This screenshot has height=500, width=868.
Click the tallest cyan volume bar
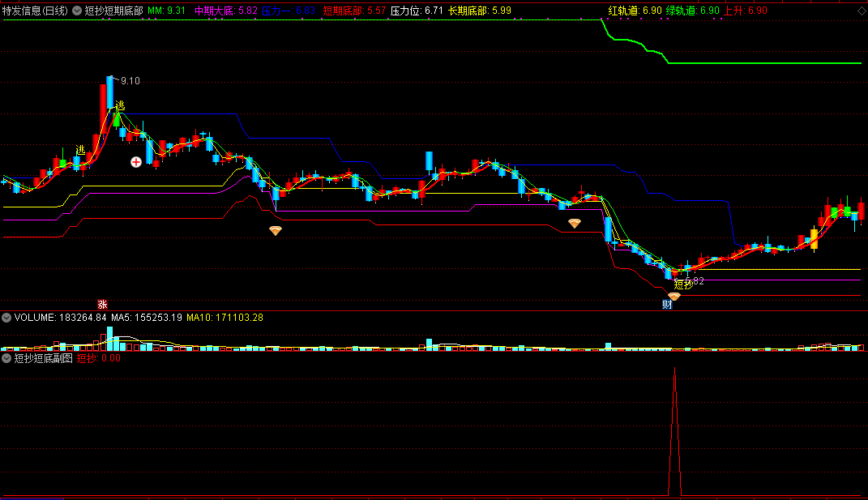point(109,338)
